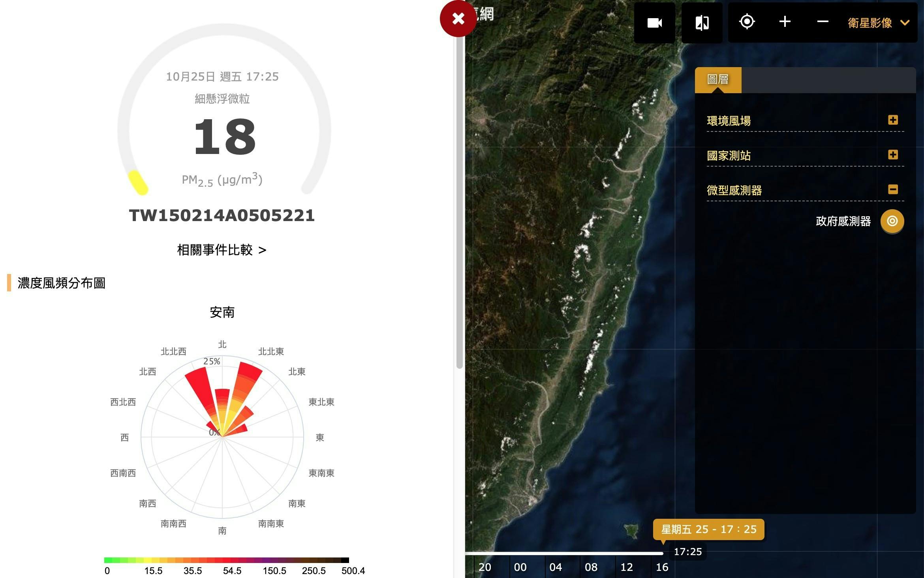This screenshot has height=578, width=924.
Task: Open the 相關事件比較 link
Action: [x=222, y=250]
